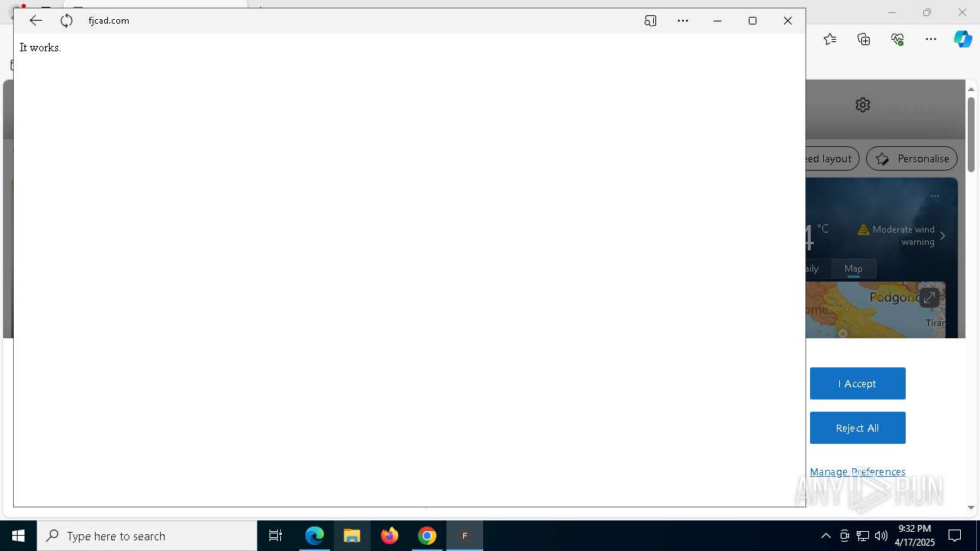Minimize the fjcad.com window

click(717, 21)
